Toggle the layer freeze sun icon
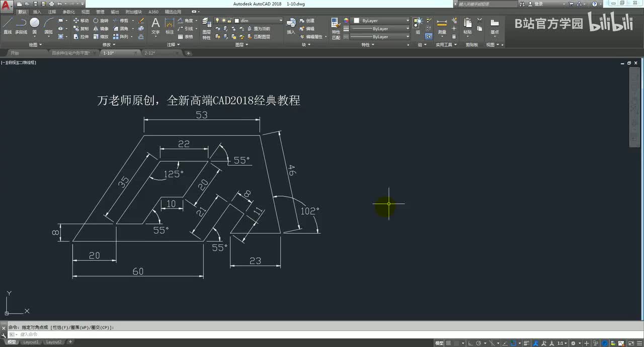This screenshot has width=644, height=347. pos(223,21)
